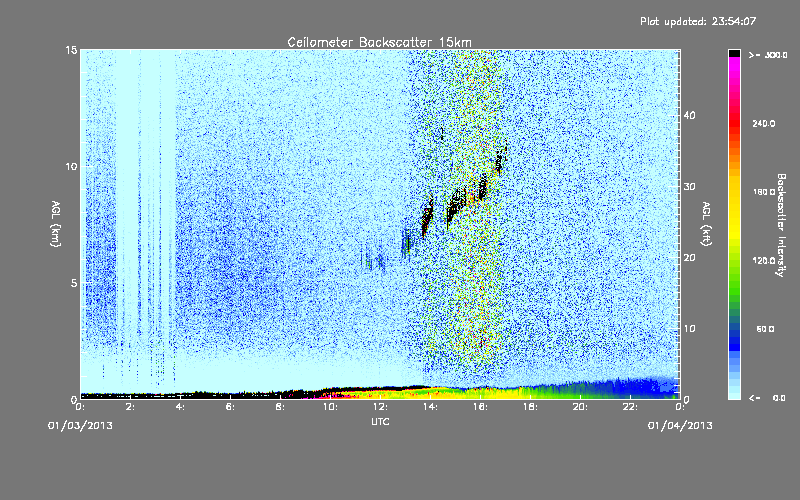
Task: Click the '>= 300.0' colorbar maximum label
Action: (x=768, y=55)
